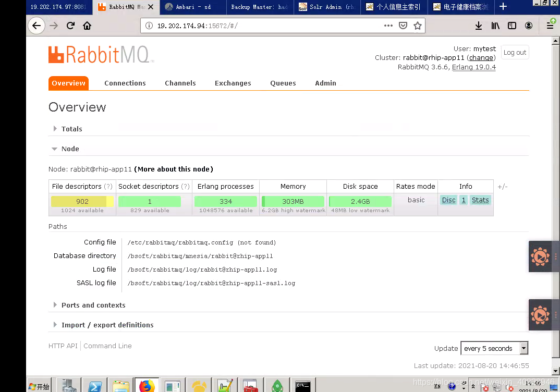This screenshot has height=392, width=560.
Task: Switch to Backup Master browser tab
Action: 260,7
